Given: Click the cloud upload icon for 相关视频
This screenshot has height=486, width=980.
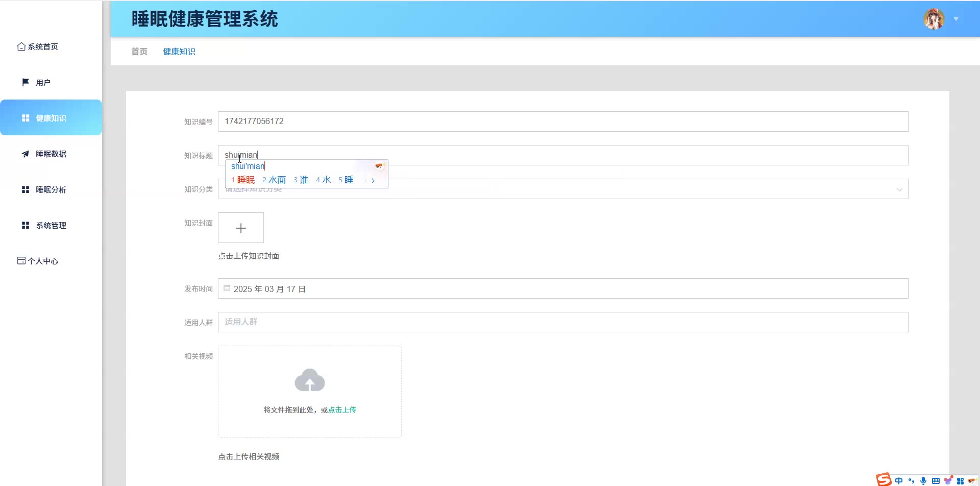Looking at the screenshot, I should (309, 380).
